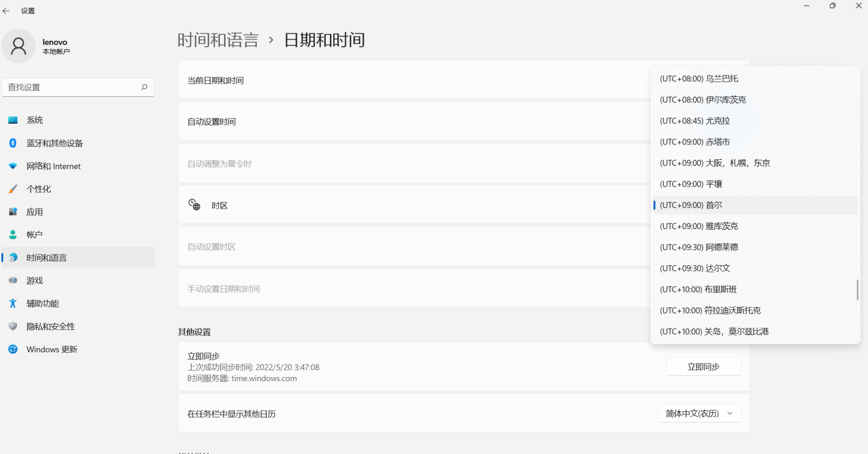Click the apps icon for 应用

click(x=13, y=212)
